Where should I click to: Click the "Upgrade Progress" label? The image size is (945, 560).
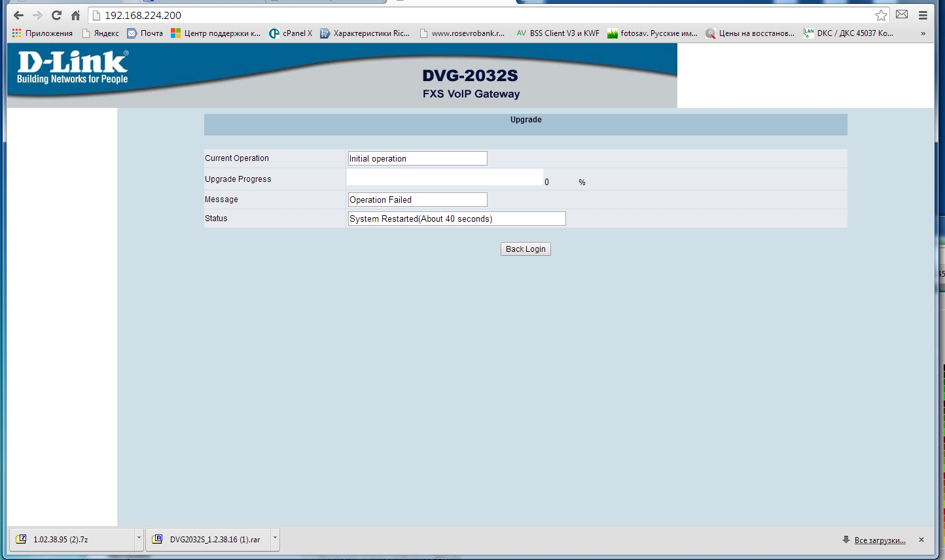[x=238, y=179]
